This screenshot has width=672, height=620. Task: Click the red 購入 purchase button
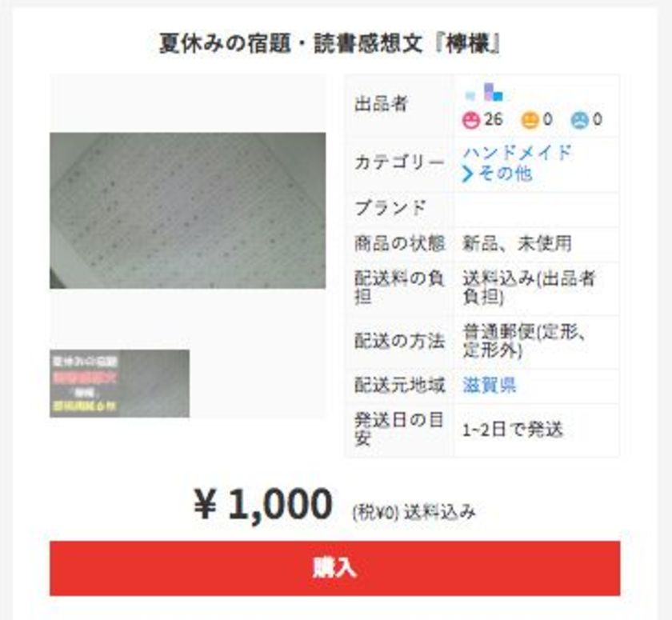pos(334,568)
